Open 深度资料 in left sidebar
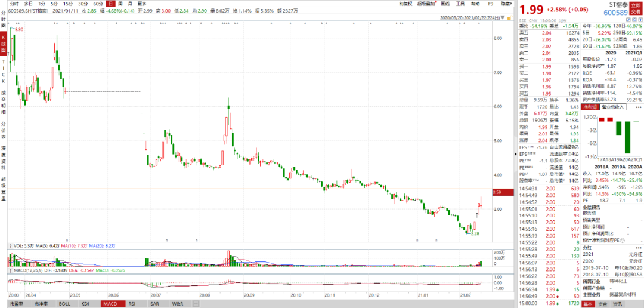This screenshot has height=308, width=644. pos(4,158)
